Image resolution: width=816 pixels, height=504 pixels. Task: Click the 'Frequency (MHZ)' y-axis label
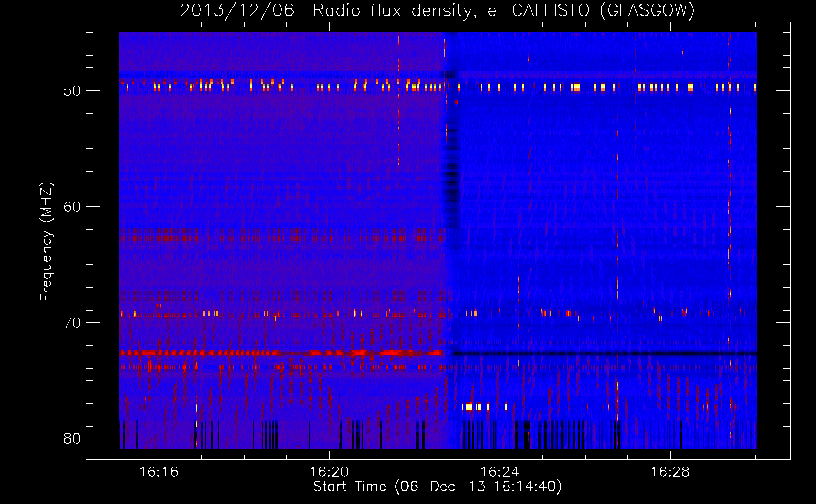[x=46, y=242]
